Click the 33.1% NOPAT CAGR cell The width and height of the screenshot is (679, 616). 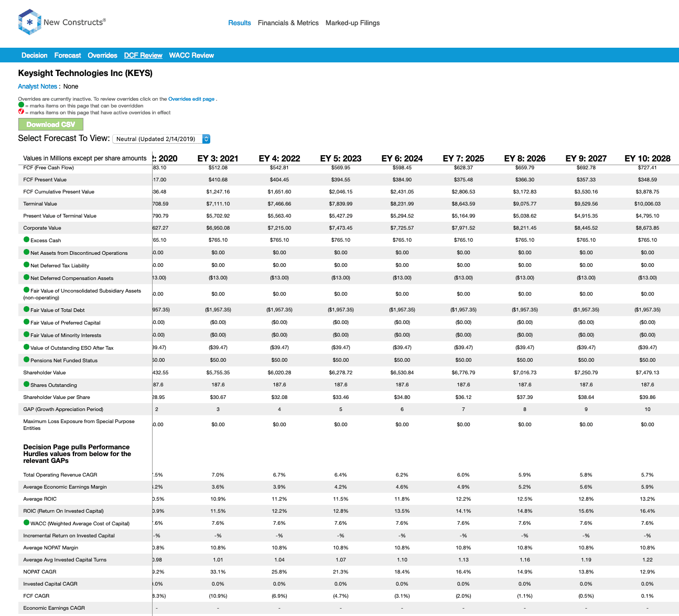click(x=218, y=572)
